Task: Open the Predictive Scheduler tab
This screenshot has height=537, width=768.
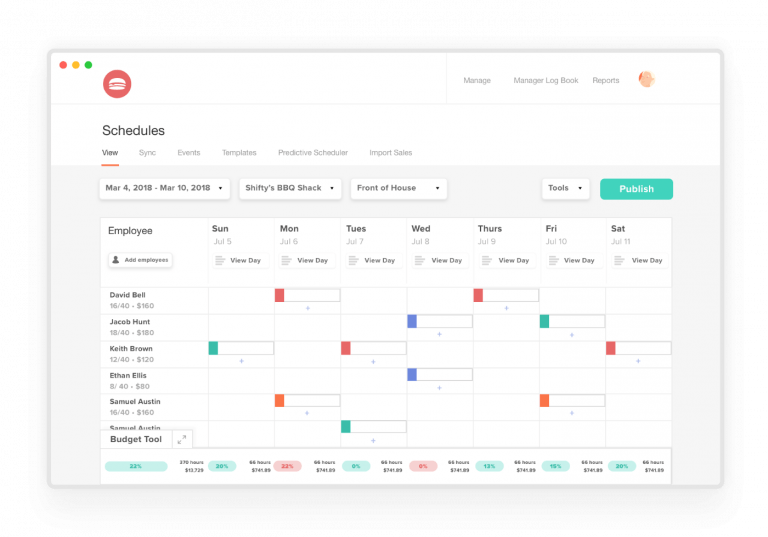Action: click(x=313, y=153)
